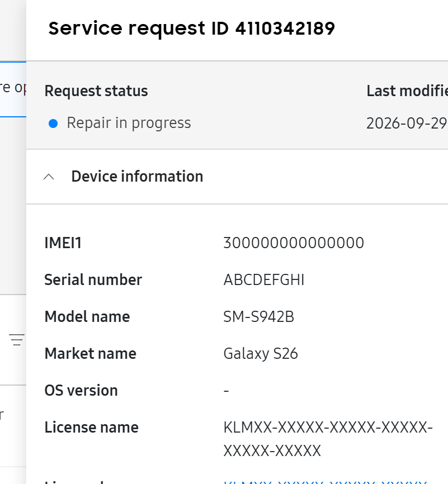Select the model name SM-S942B
Viewport: 448px width, 484px height.
pos(258,317)
